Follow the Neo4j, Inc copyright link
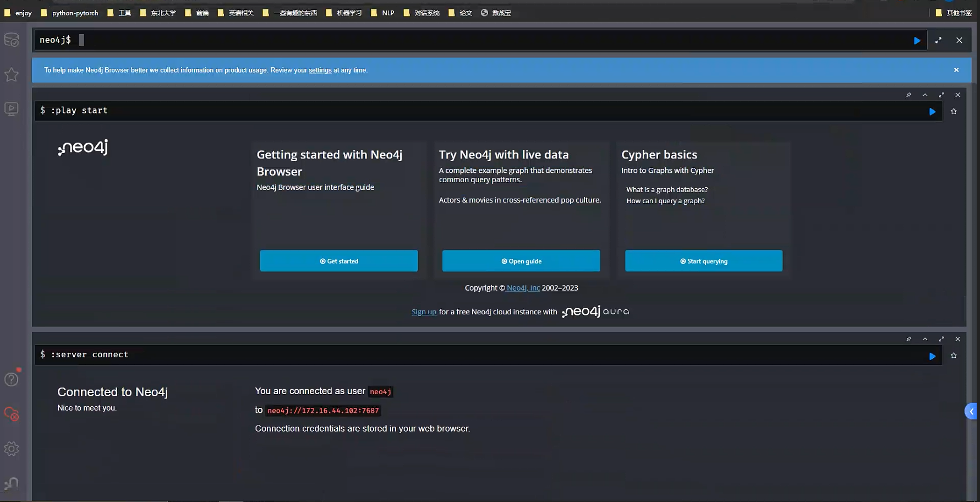The width and height of the screenshot is (980, 502). [523, 288]
